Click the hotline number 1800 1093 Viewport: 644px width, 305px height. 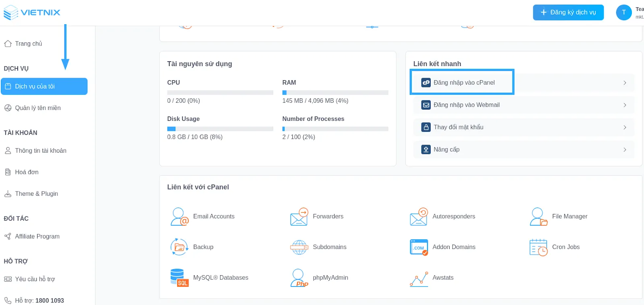50,301
